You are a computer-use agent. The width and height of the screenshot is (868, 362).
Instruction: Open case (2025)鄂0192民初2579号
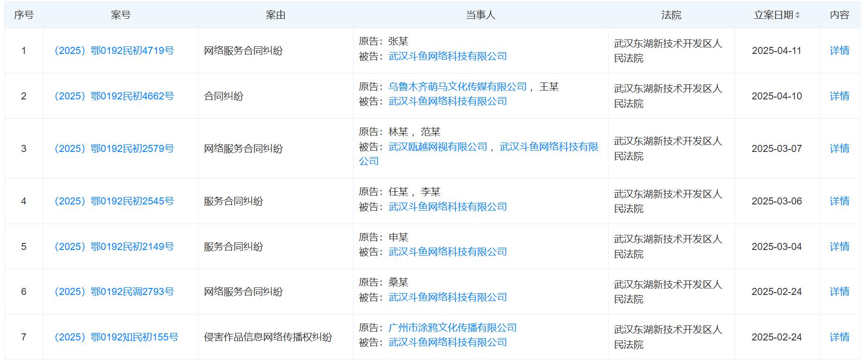114,149
